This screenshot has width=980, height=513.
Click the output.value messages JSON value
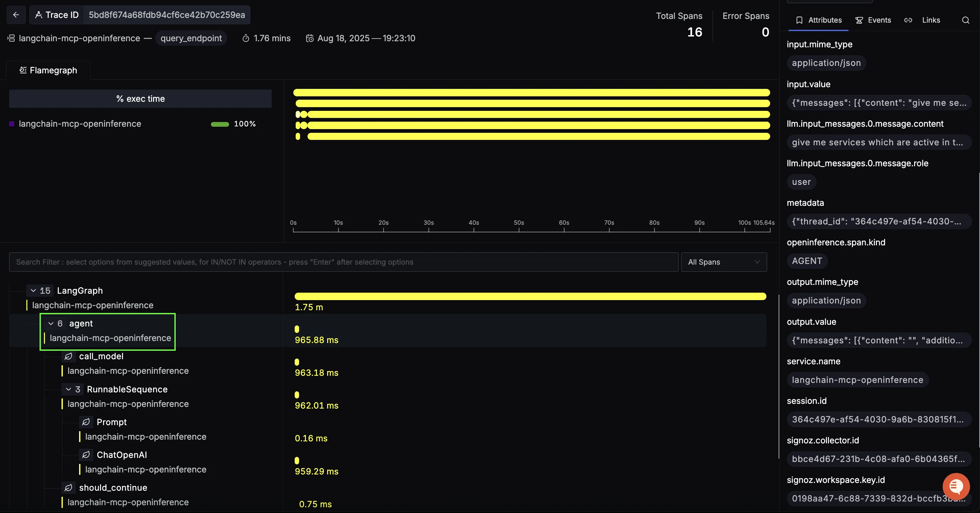(879, 340)
